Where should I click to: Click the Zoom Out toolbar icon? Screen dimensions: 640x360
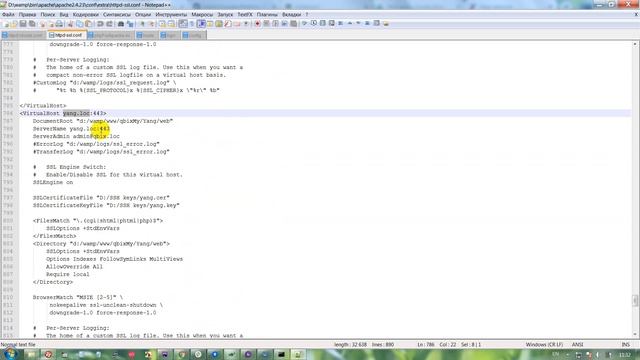[x=151, y=24]
